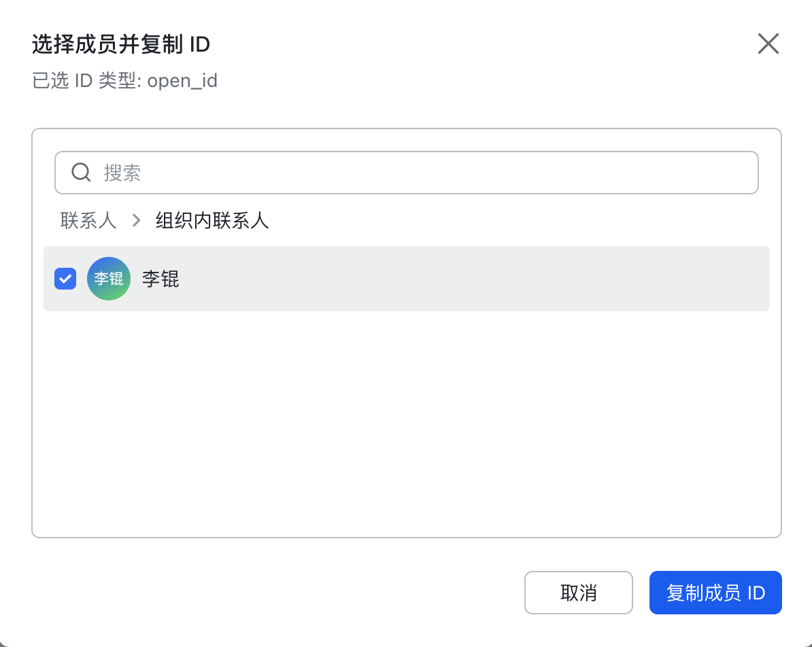The image size is (812, 647).
Task: Click the dialog title 选择成员并复制 ID
Action: [121, 45]
